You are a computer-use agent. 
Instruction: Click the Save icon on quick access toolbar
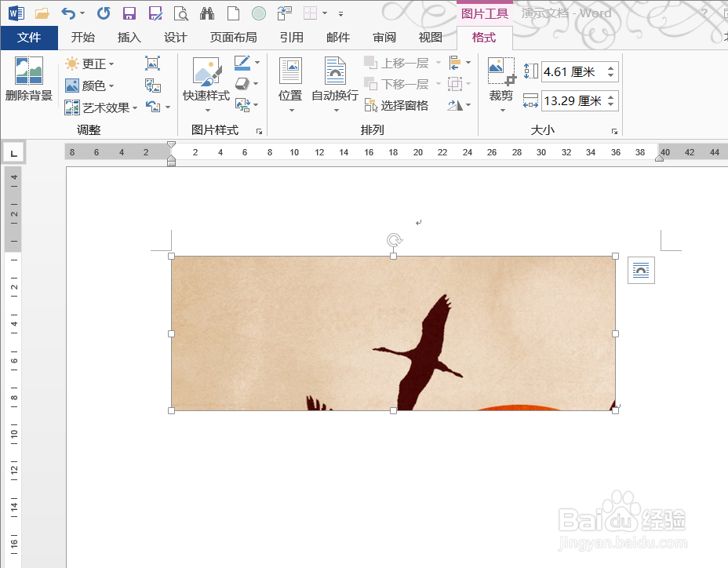tap(129, 13)
